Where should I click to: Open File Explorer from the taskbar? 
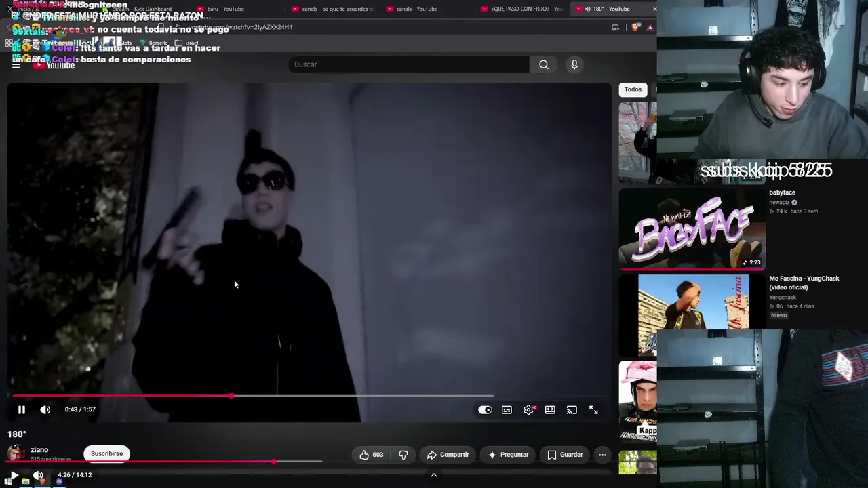pyautogui.click(x=26, y=481)
